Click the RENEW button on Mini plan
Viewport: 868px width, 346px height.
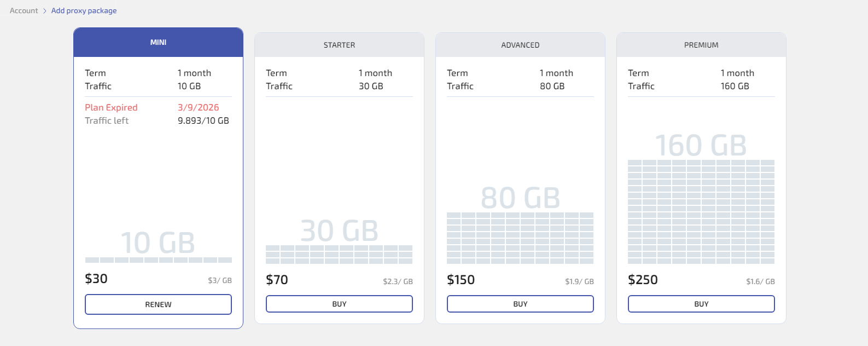click(x=158, y=304)
